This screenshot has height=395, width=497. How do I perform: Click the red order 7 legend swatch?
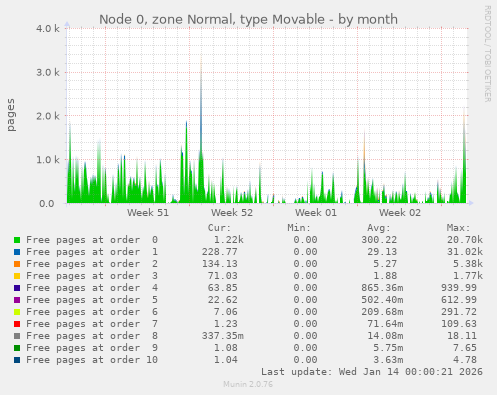17,324
